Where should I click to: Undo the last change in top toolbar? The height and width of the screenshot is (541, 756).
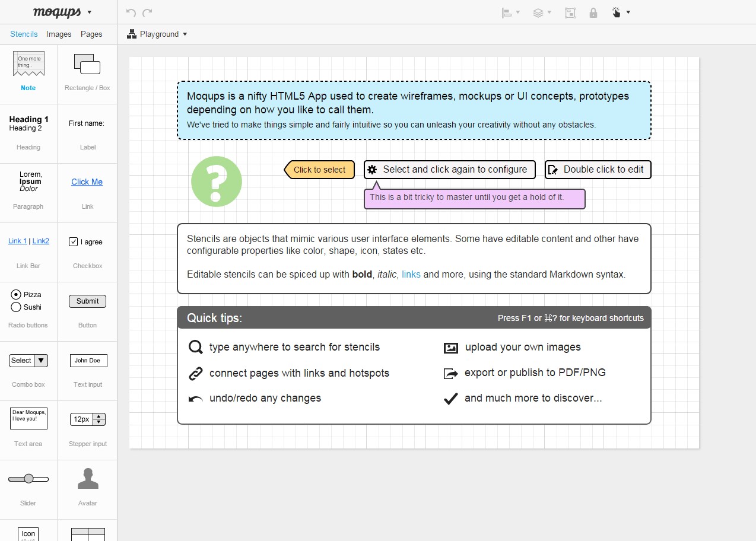point(131,12)
